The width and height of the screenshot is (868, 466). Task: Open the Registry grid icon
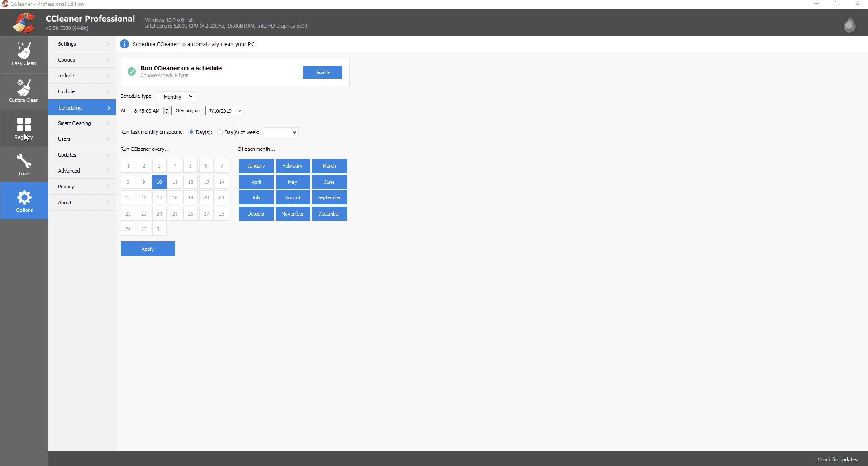(24, 125)
